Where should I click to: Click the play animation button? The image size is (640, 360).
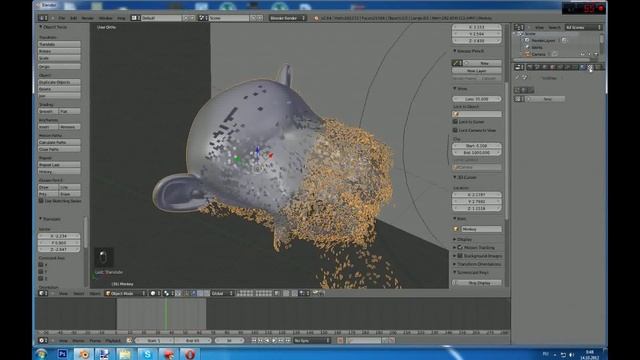[274, 340]
